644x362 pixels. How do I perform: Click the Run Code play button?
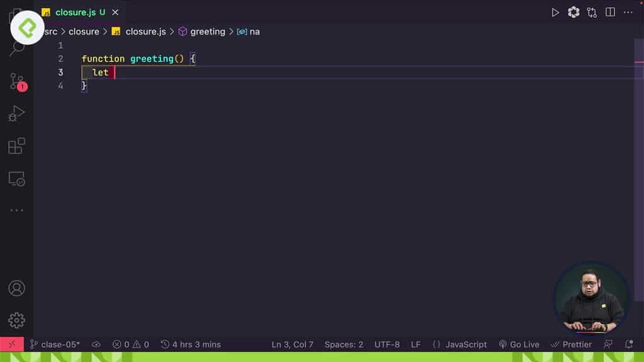[x=555, y=12]
